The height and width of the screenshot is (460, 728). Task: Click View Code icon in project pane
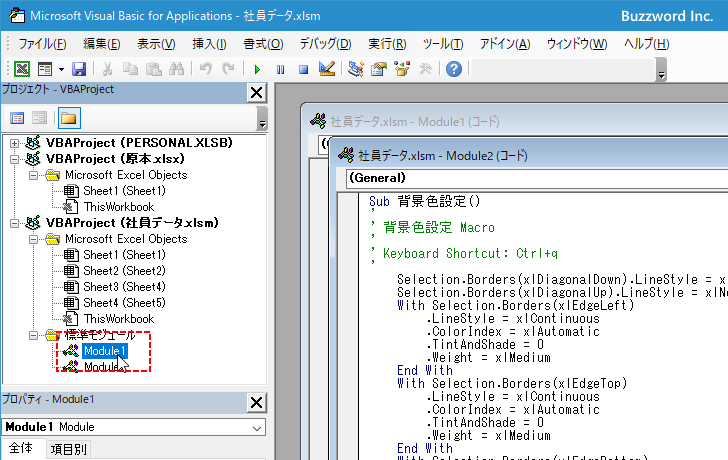(17, 118)
